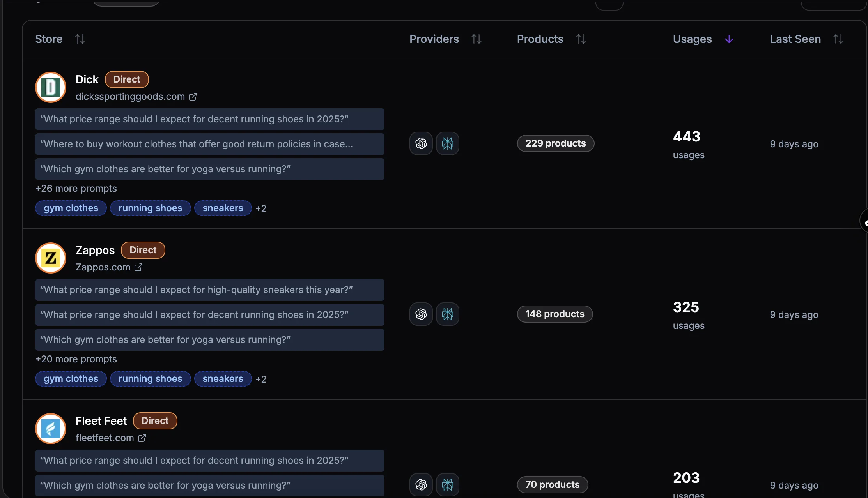Select the Perplexity provider icon on Dick's row
Viewport: 868px width, 498px height.
(x=448, y=143)
